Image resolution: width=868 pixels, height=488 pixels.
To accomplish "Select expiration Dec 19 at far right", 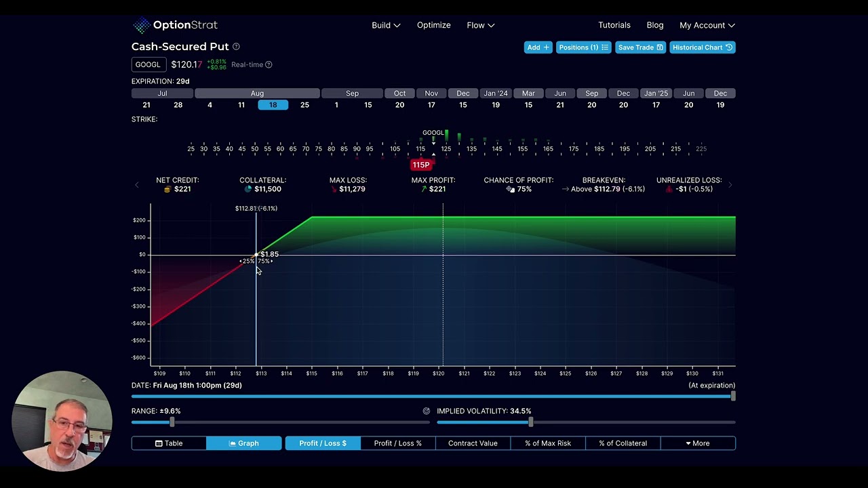I will coord(720,105).
